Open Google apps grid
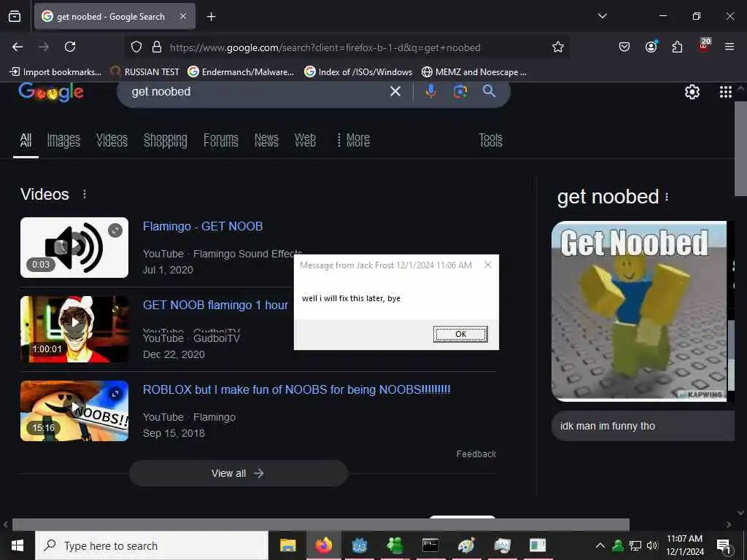747x560 pixels. pyautogui.click(x=726, y=92)
